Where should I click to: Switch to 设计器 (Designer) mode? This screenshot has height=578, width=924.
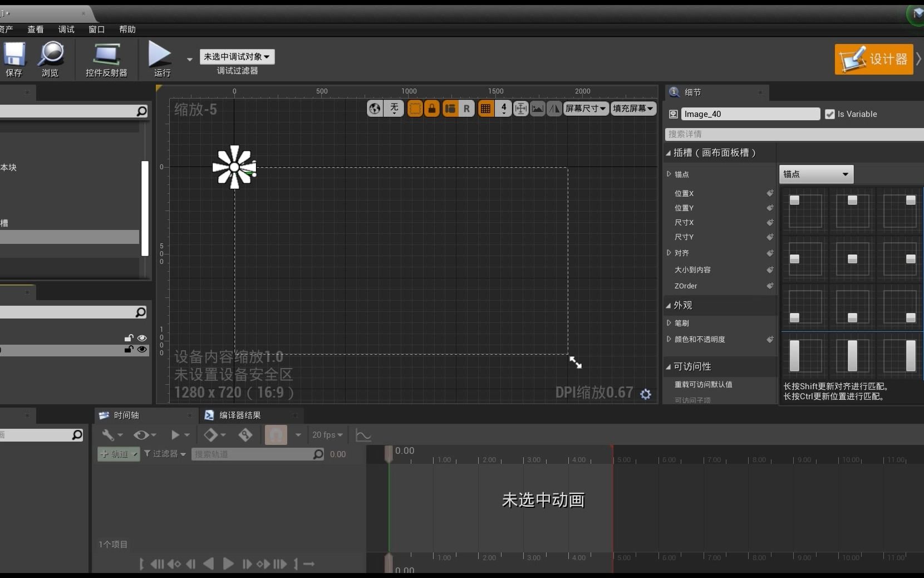(x=874, y=59)
